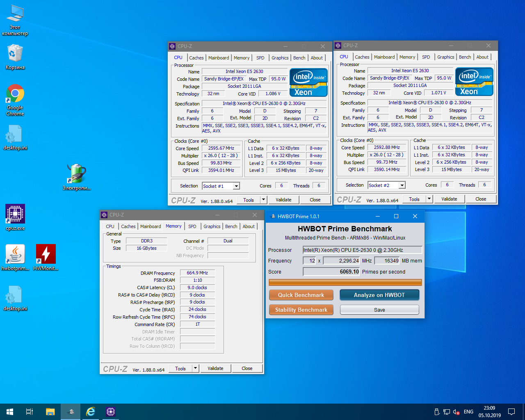Open the About tab in CPU-Z Memory window
The height and width of the screenshot is (420, 525).
249,226
